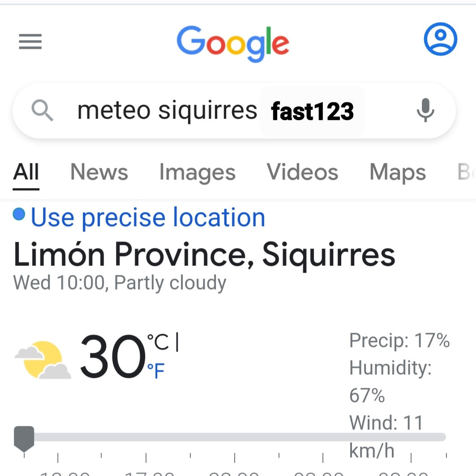Open the Maps tab
Image resolution: width=476 pixels, height=476 pixels.
click(398, 172)
